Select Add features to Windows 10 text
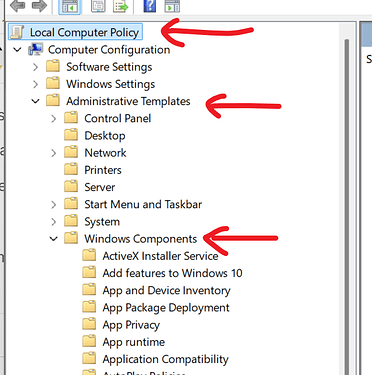 click(172, 273)
